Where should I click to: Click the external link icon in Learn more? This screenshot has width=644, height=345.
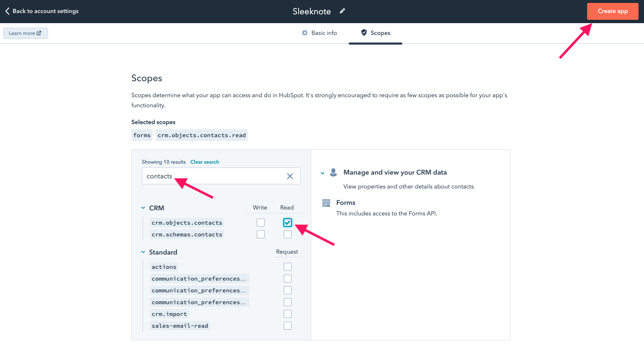[x=39, y=33]
